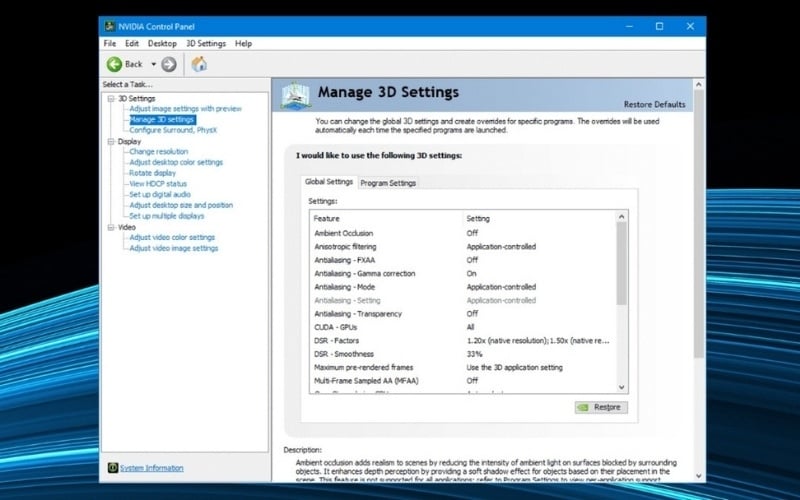The image size is (800, 500).
Task: Select the CUDA - GPUs row
Action: (463, 327)
